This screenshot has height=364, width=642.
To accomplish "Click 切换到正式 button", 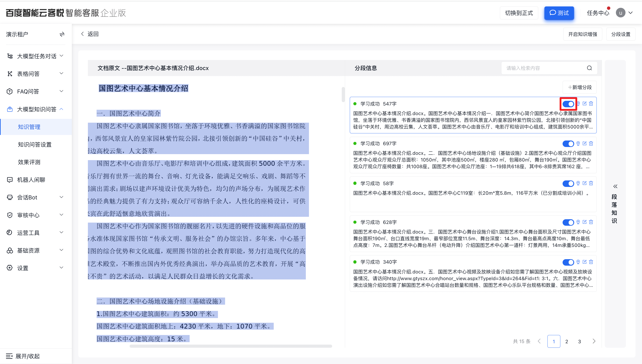I will (x=519, y=13).
